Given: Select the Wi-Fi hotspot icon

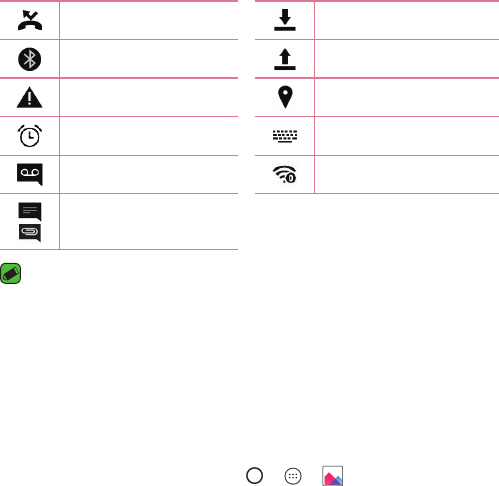Looking at the screenshot, I should (285, 174).
